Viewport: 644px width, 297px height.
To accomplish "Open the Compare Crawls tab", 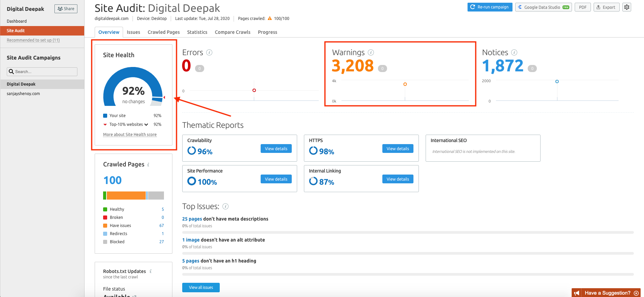I will tap(233, 32).
